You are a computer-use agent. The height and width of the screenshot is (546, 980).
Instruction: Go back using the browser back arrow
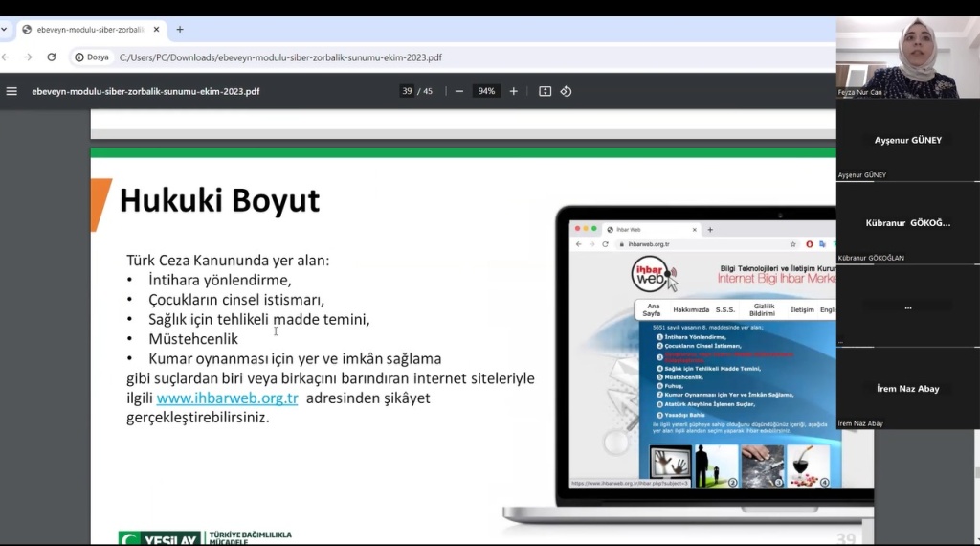click(x=6, y=57)
